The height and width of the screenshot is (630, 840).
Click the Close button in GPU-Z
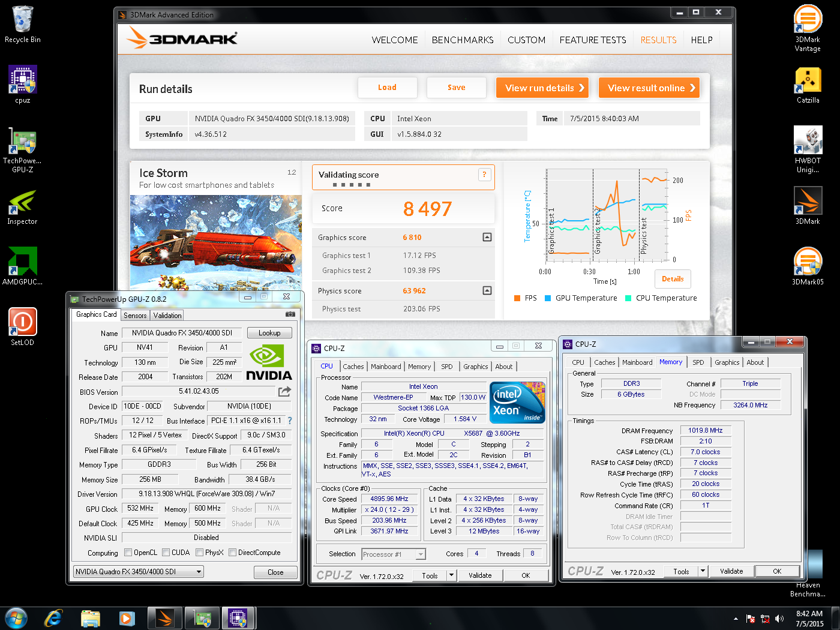[x=275, y=572]
